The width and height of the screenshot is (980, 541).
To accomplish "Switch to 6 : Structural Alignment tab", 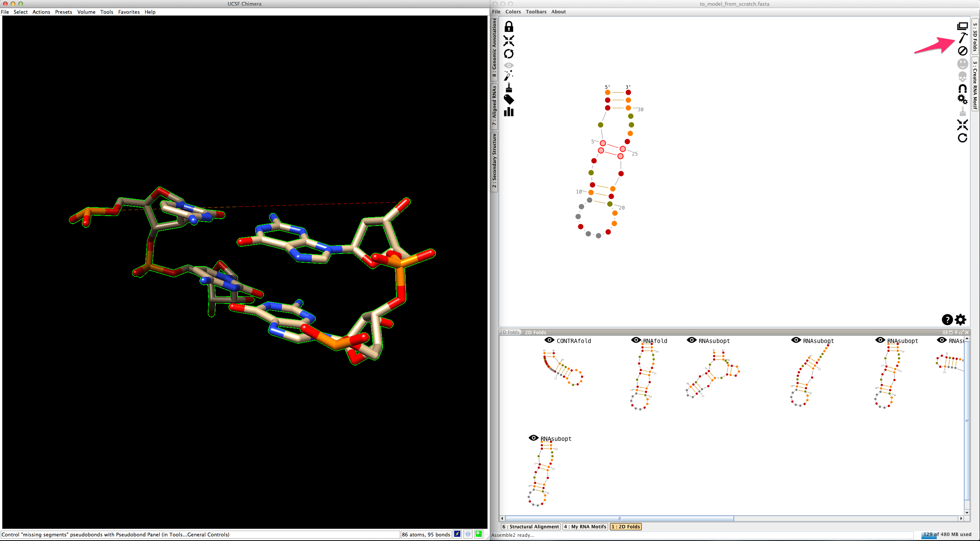I will click(x=531, y=526).
